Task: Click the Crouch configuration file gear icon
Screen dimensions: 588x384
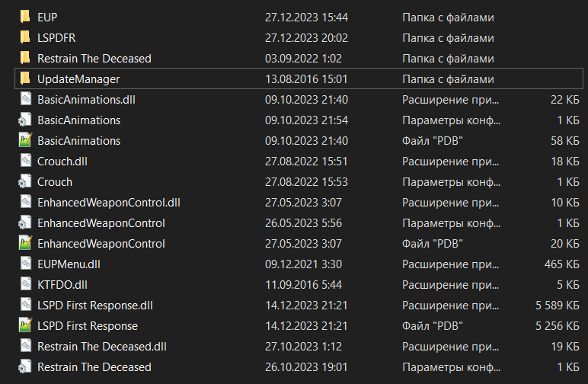Action: pyautogui.click(x=24, y=181)
